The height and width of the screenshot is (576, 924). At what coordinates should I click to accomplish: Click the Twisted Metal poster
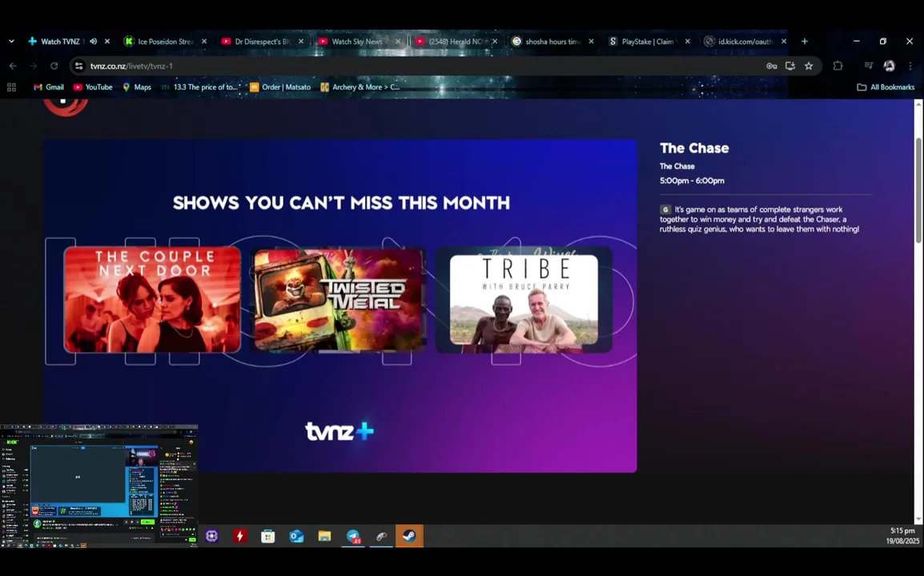338,299
